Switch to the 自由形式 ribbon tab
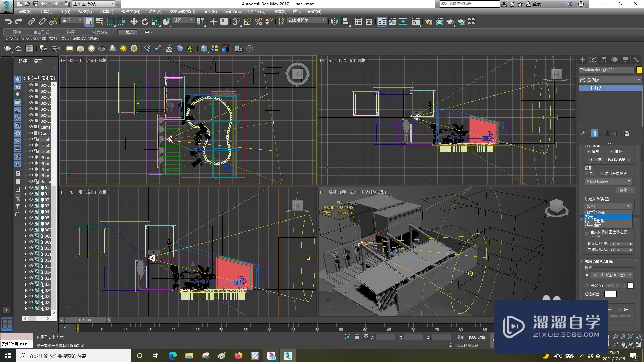 (x=41, y=32)
